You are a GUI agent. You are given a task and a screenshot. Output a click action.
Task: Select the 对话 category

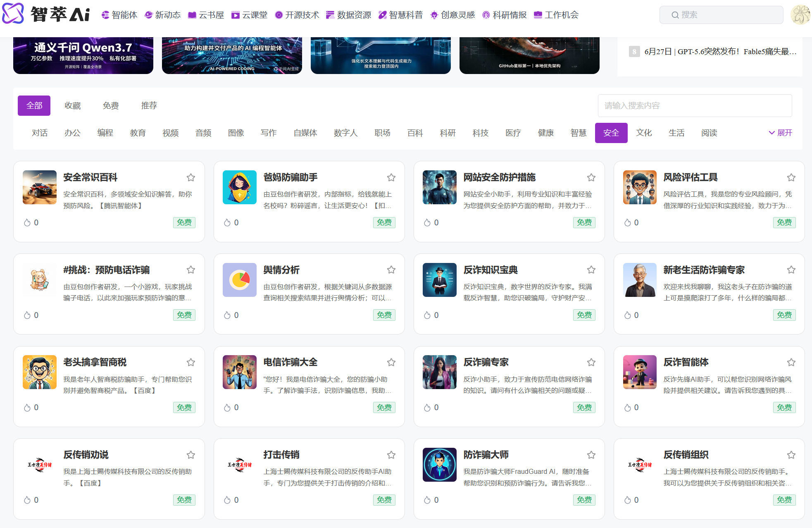[x=40, y=133]
